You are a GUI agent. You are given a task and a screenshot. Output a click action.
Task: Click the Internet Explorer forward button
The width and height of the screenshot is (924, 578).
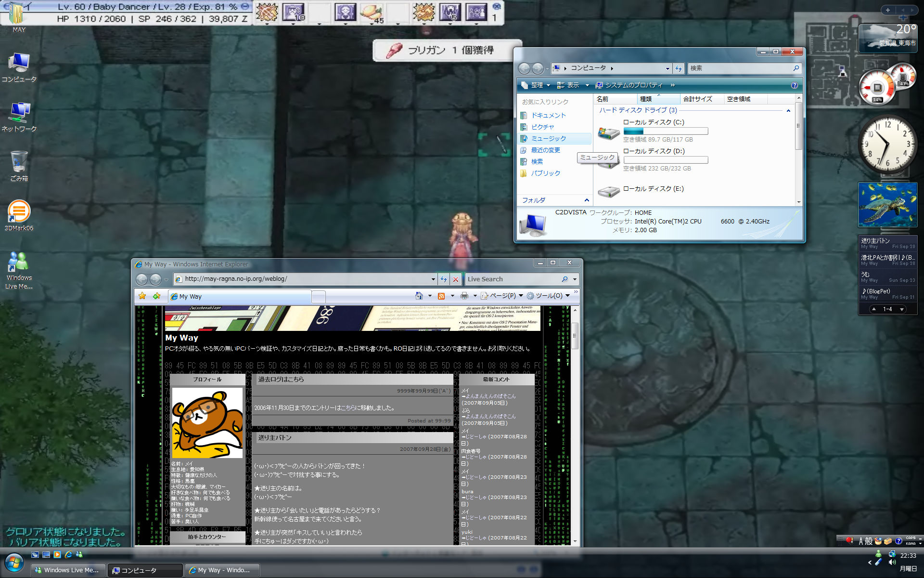155,279
